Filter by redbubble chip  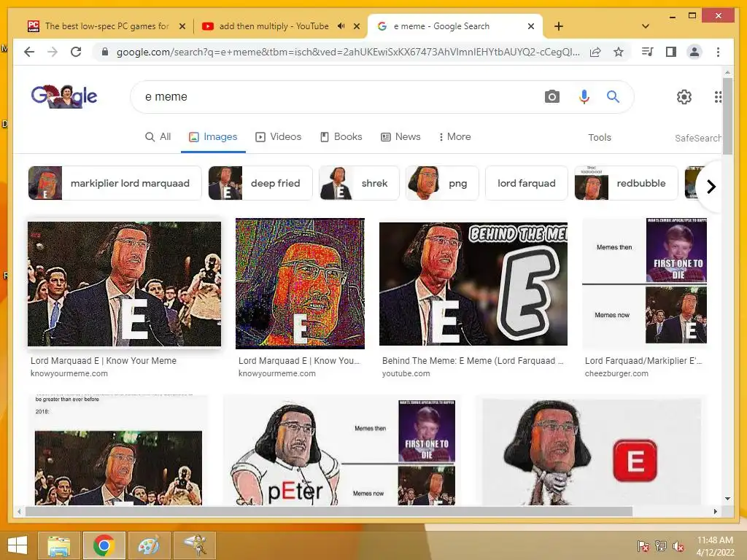(626, 183)
